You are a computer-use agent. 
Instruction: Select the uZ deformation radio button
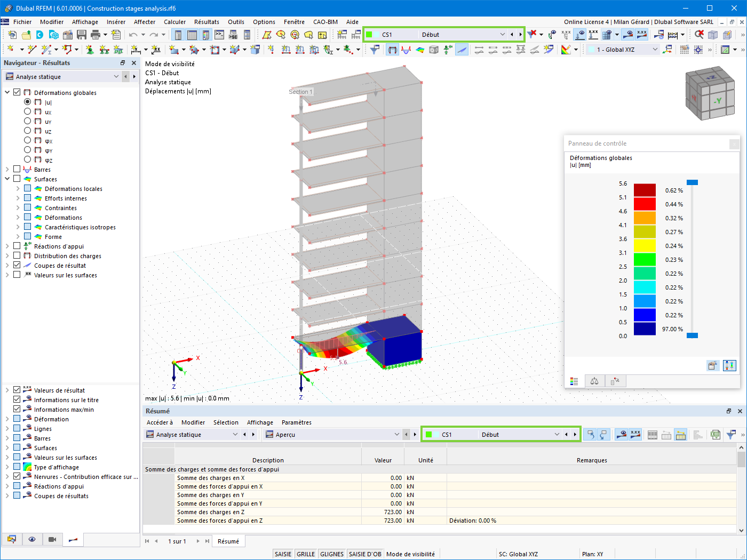coord(28,131)
